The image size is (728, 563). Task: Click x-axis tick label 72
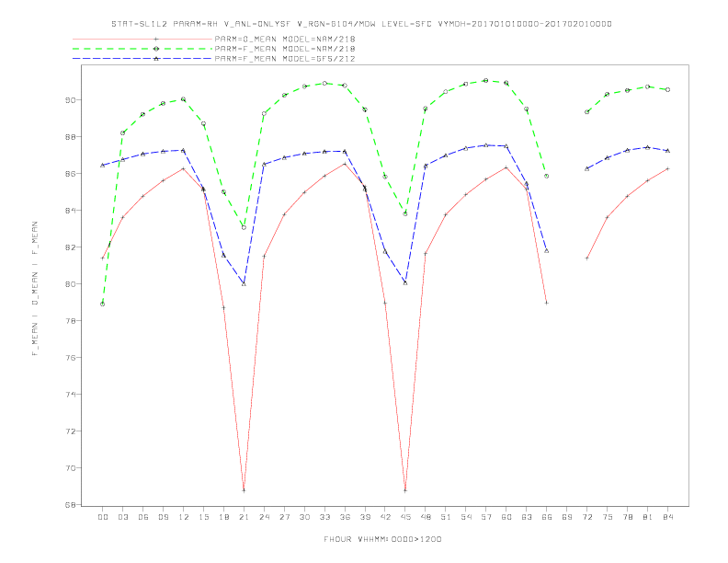pos(586,517)
